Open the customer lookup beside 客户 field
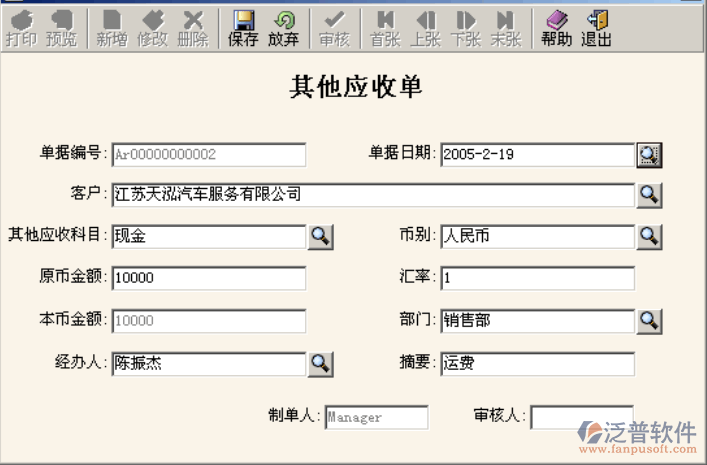This screenshot has height=465, width=707. click(650, 194)
